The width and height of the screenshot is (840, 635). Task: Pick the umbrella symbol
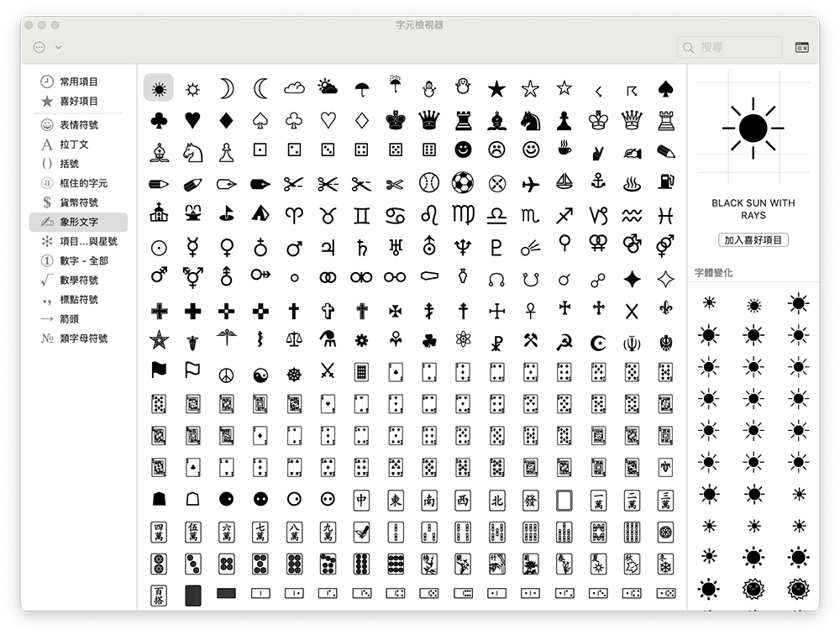361,89
